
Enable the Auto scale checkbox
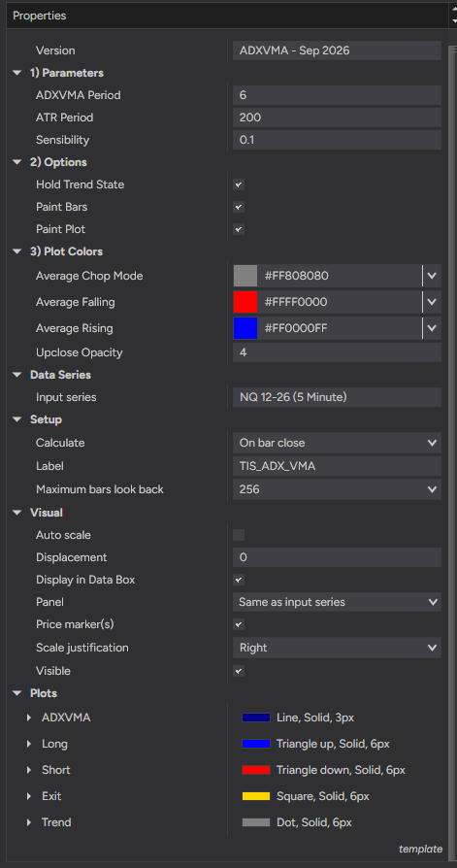click(x=239, y=535)
